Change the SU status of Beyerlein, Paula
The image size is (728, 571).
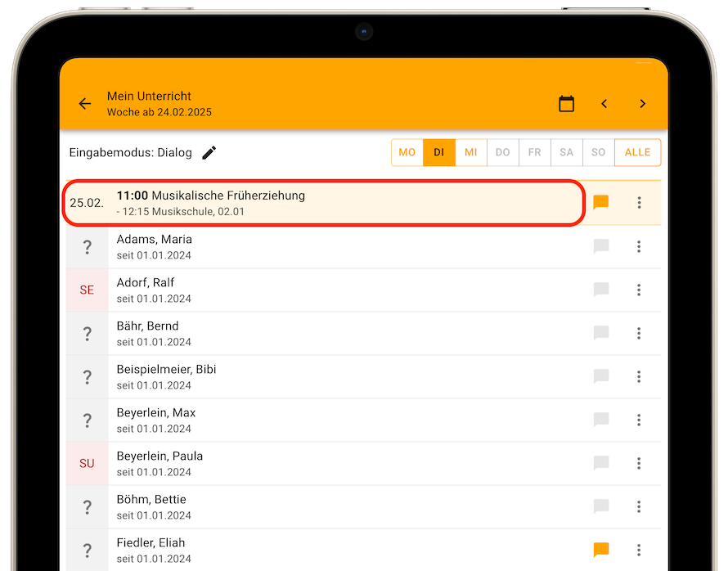point(88,463)
